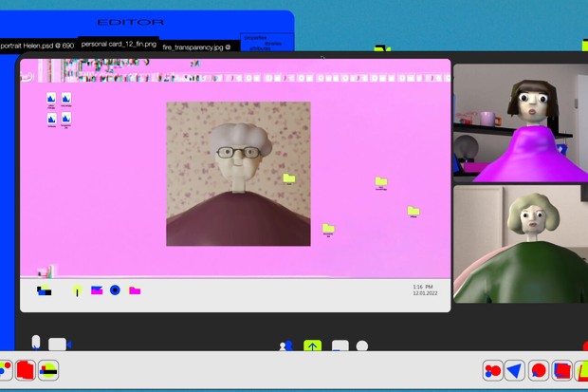Click the green share screen button
The image size is (588, 392).
[x=312, y=347]
